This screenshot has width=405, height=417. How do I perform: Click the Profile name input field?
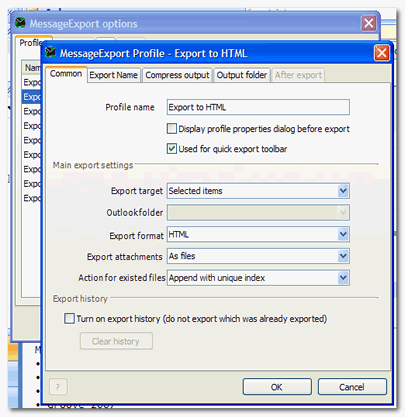pos(258,107)
